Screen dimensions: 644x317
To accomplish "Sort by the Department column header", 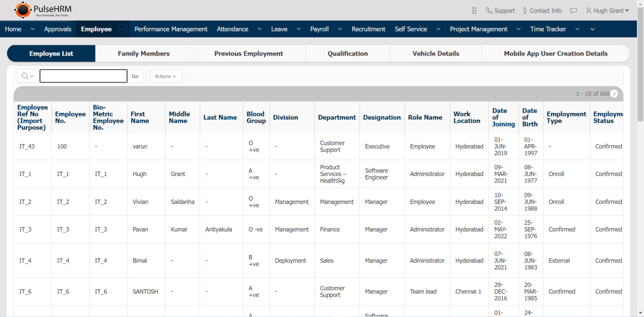I will [336, 118].
